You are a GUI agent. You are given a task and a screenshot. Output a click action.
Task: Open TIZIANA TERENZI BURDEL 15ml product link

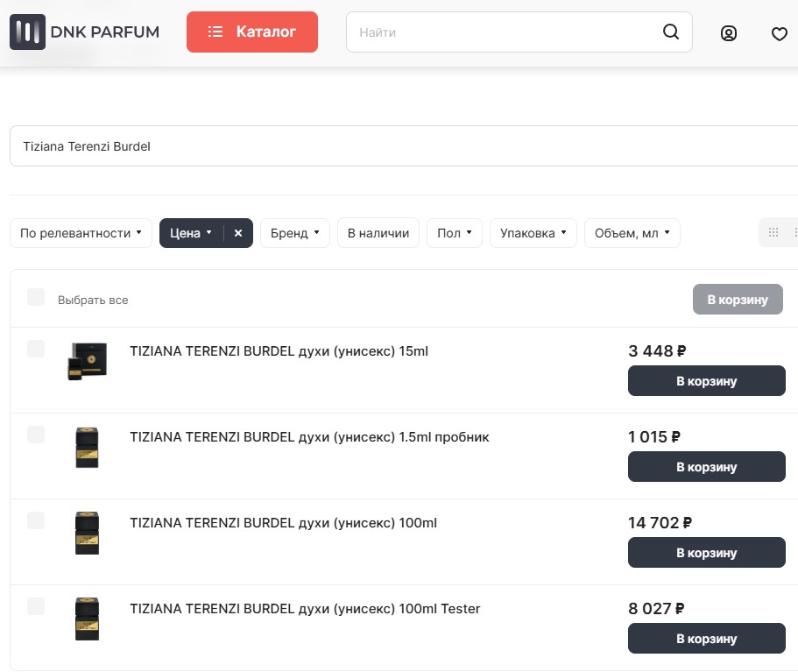coord(279,351)
